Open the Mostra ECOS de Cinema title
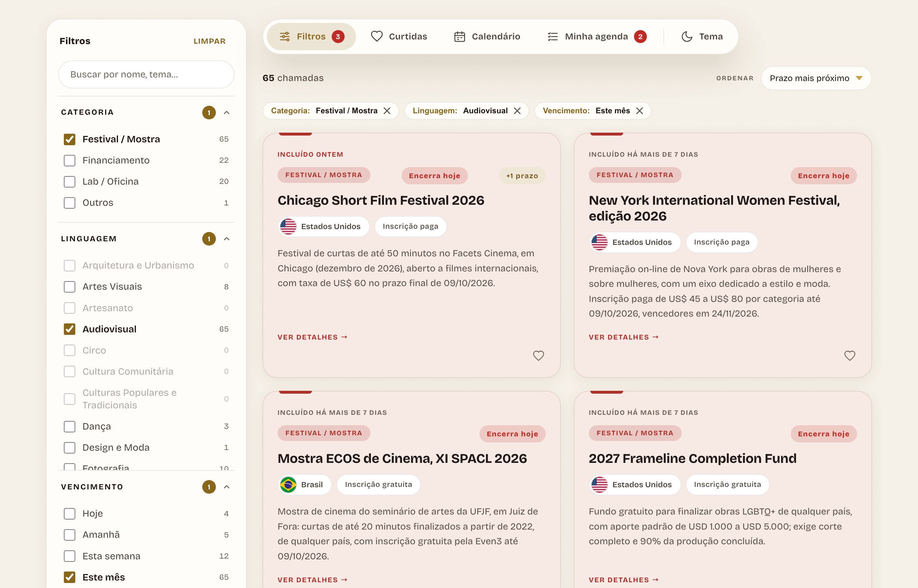The width and height of the screenshot is (918, 588). [x=402, y=459]
